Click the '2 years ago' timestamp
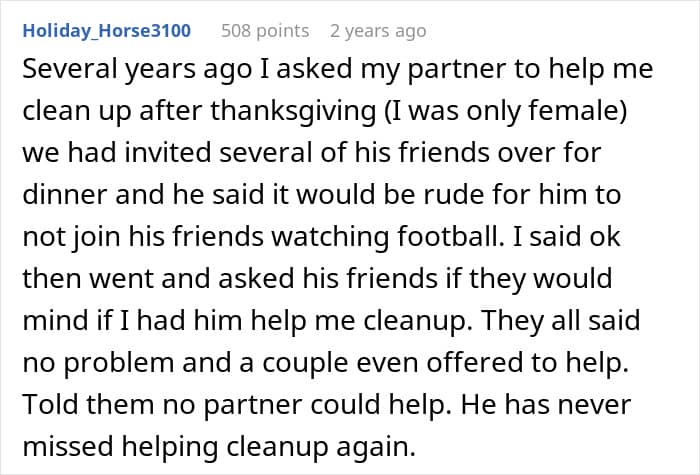The image size is (700, 475). click(378, 31)
